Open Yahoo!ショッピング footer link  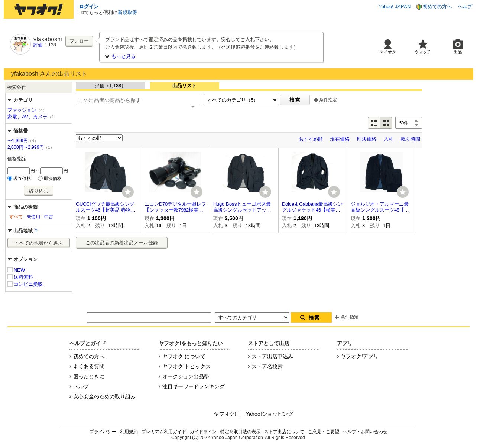tap(269, 414)
